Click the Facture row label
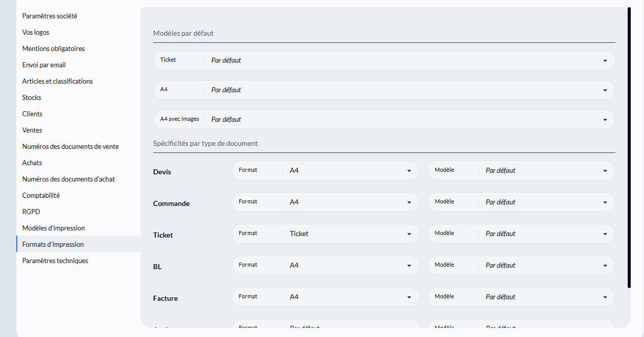644x337 pixels. pos(165,298)
